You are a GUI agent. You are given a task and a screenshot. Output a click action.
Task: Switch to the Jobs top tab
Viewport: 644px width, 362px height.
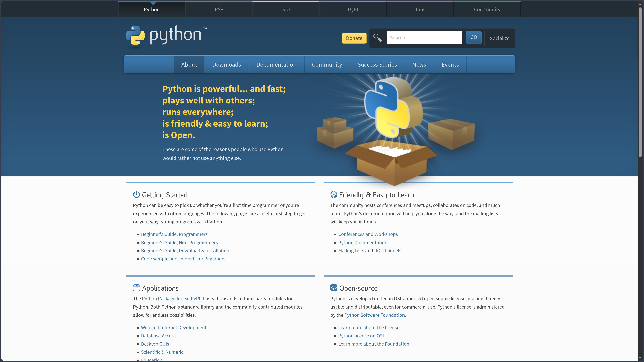[420, 10]
